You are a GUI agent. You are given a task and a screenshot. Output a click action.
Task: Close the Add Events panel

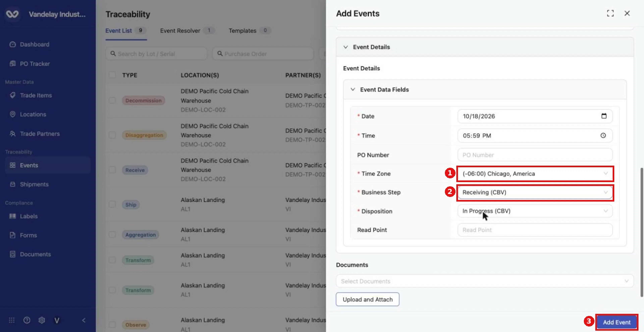(x=627, y=13)
